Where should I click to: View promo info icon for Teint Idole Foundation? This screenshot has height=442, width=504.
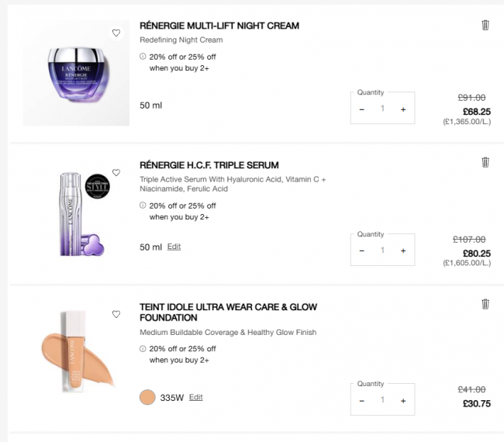143,348
